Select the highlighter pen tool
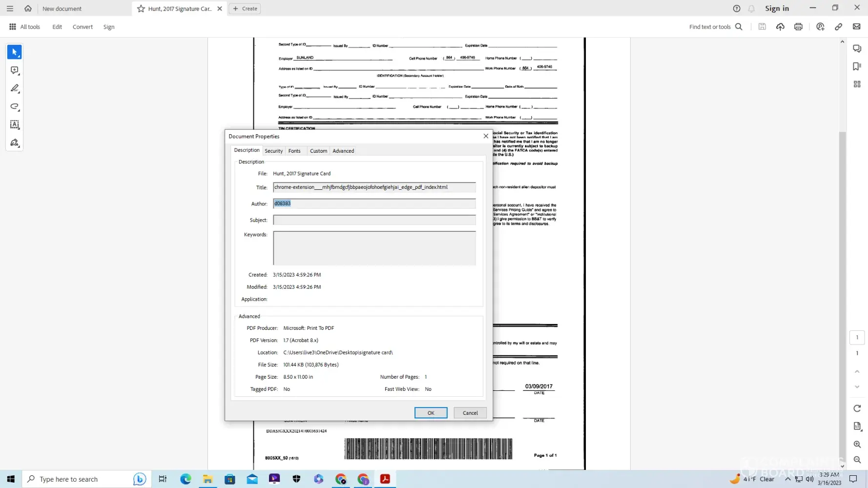 (14, 88)
